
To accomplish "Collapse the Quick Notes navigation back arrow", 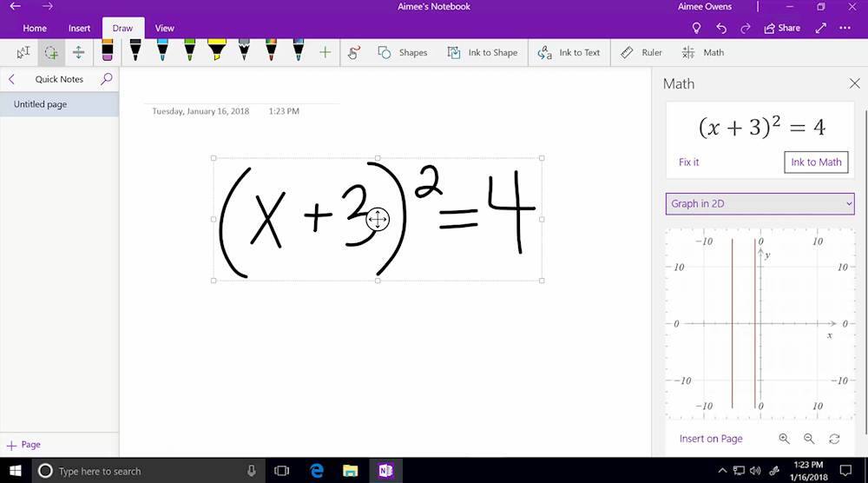I will [x=12, y=79].
